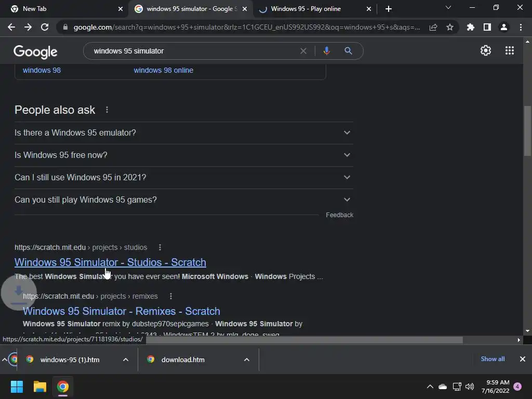Search open tabs with the tab-strip chevron
The image size is (532, 399).
pyautogui.click(x=448, y=7)
